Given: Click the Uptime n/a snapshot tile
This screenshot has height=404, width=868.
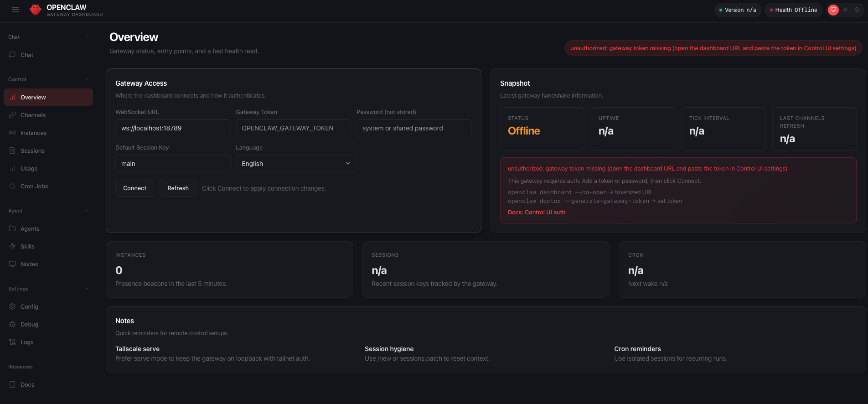Looking at the screenshot, I should [x=633, y=129].
